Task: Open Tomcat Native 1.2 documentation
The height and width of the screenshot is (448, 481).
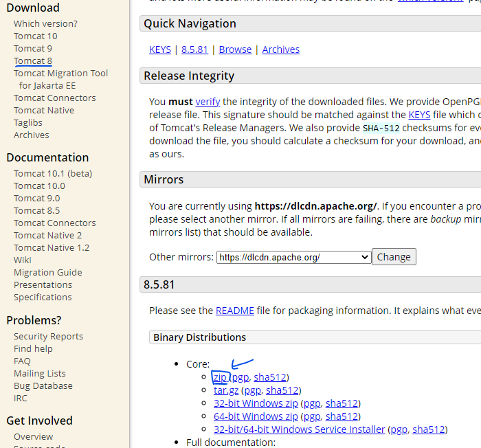Action: click(52, 247)
